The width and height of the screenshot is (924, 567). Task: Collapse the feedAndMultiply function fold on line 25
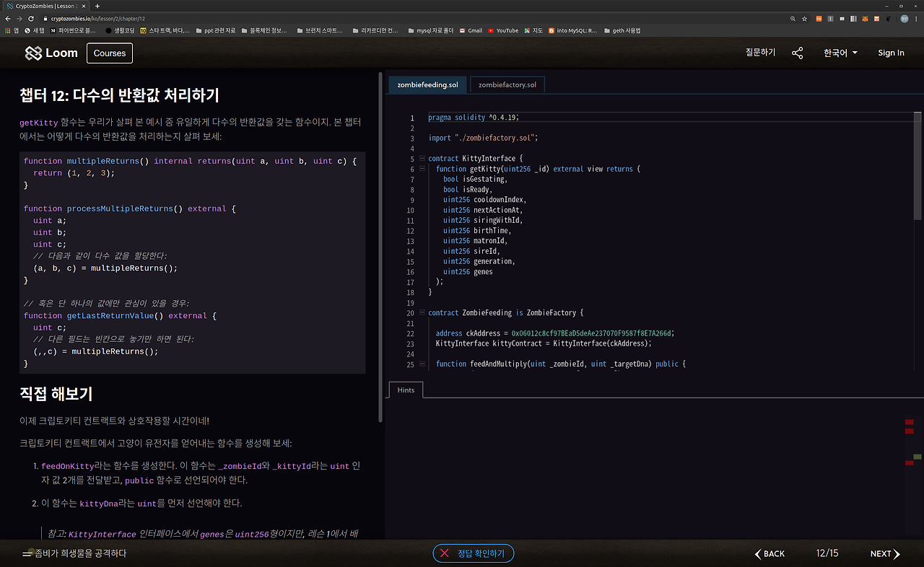pyautogui.click(x=421, y=364)
